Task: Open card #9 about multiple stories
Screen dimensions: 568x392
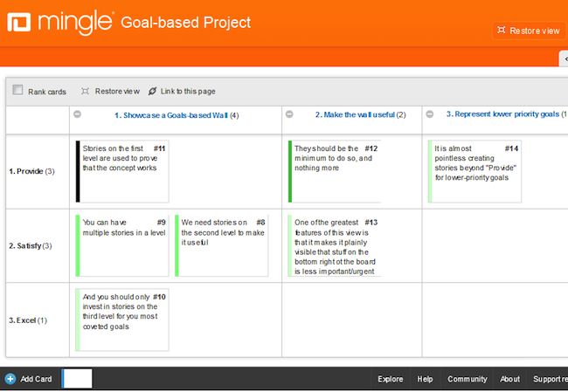Action: coord(124,244)
